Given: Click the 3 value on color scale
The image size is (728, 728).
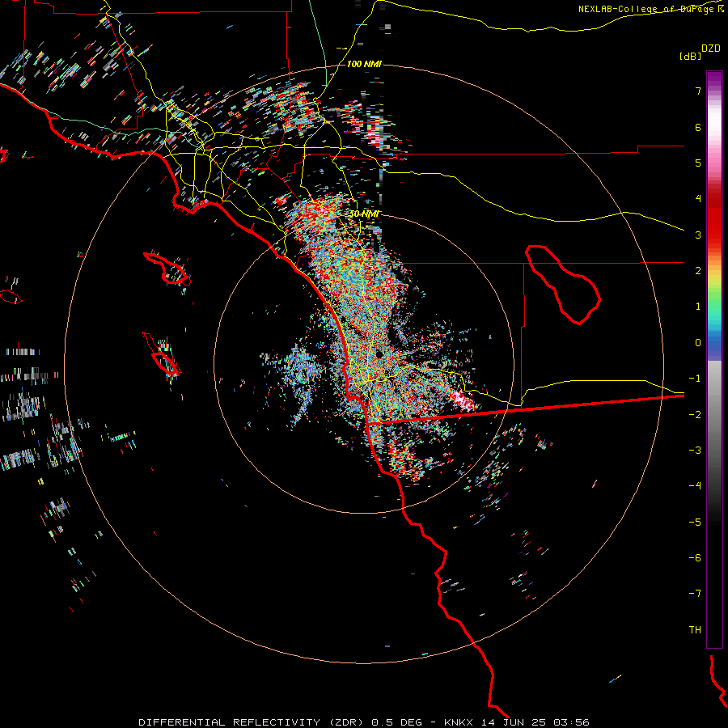Looking at the screenshot, I should coord(698,235).
